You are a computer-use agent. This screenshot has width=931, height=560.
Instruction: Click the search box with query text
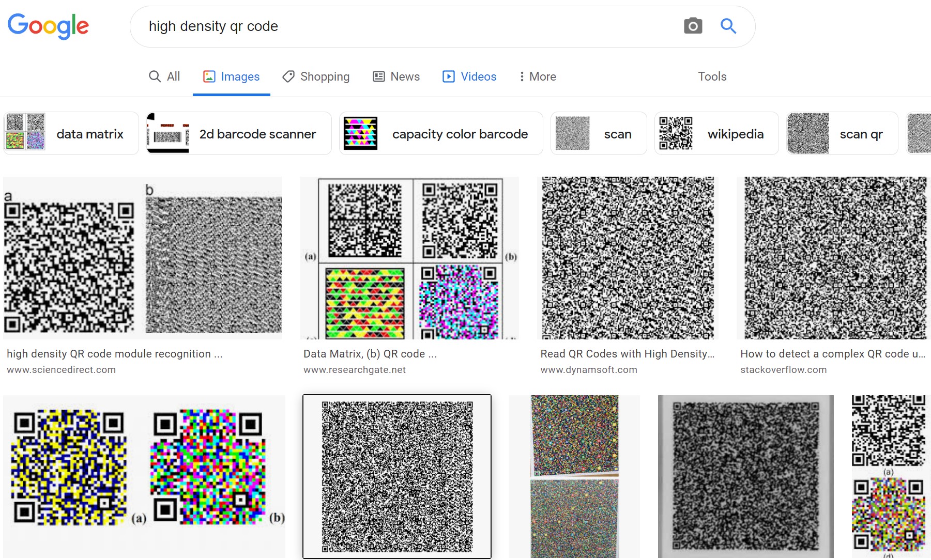pos(403,26)
